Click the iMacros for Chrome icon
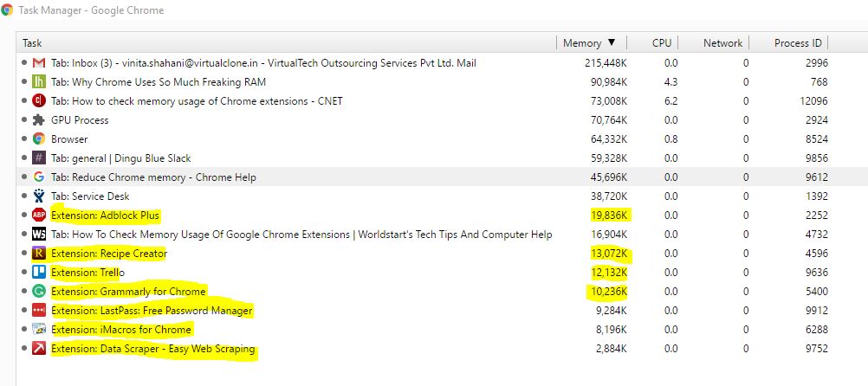The width and height of the screenshot is (868, 386). (x=39, y=330)
